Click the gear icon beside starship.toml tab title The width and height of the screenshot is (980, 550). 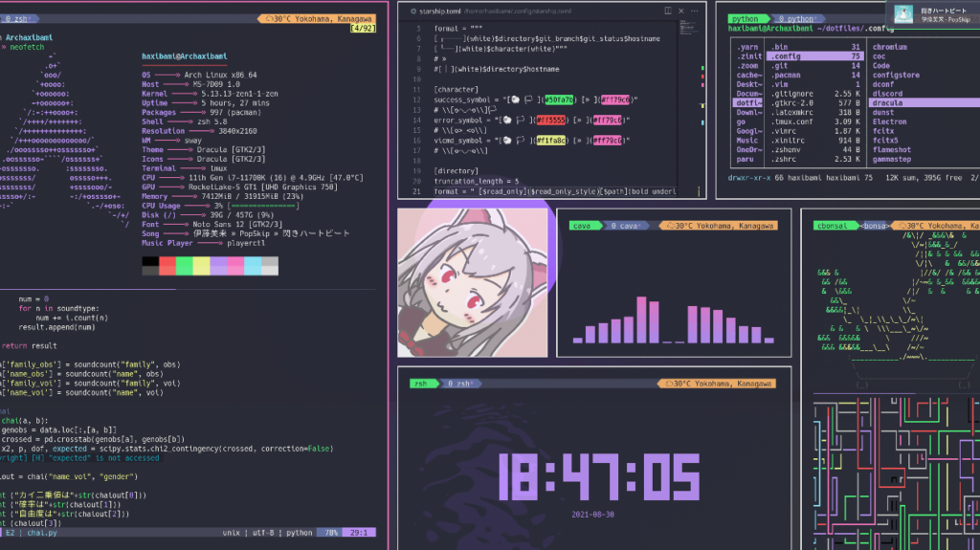[413, 11]
